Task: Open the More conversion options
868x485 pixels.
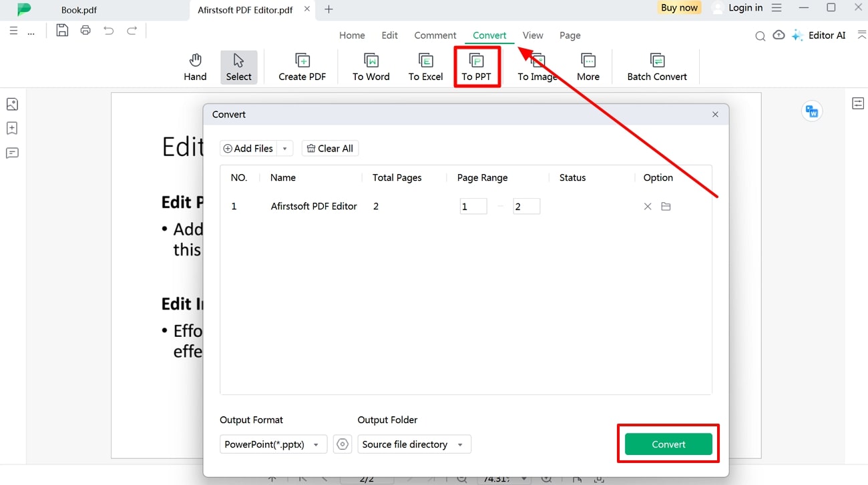Action: 588,67
